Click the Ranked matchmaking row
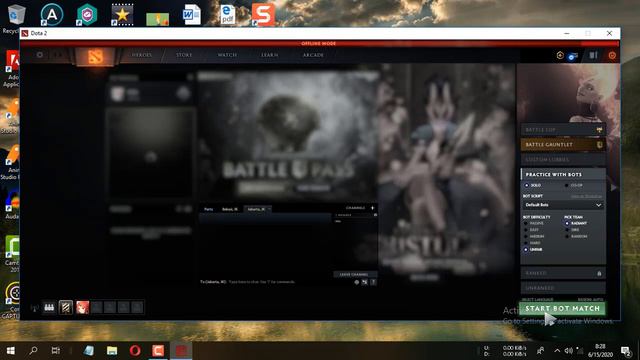The image size is (640, 360). tap(563, 273)
